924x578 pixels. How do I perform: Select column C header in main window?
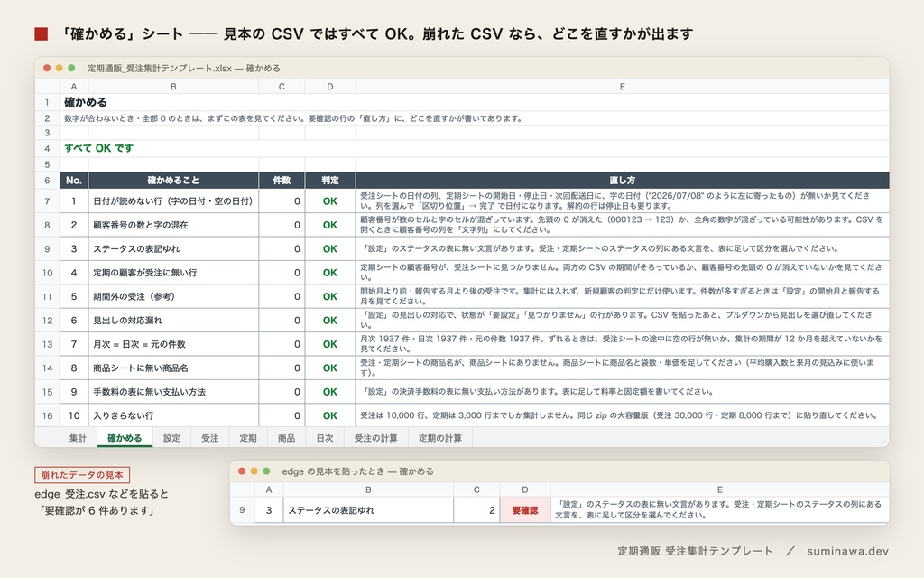click(282, 87)
